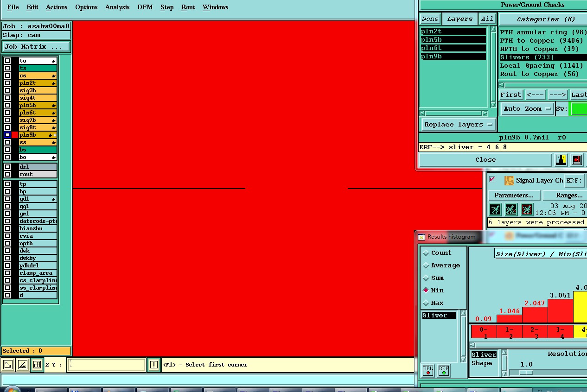587x392 pixels.
Task: Select the Sum radio option
Action: click(x=426, y=278)
